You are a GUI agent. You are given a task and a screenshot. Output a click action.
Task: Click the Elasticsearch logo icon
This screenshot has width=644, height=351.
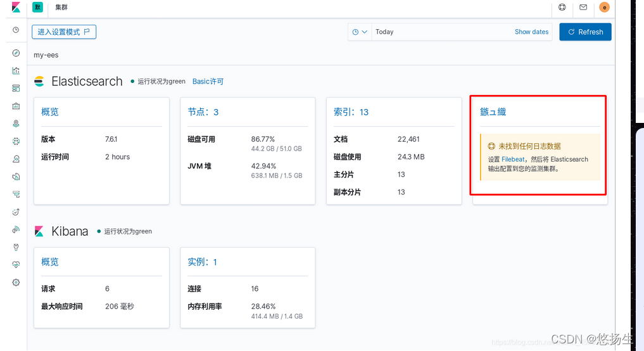click(39, 81)
